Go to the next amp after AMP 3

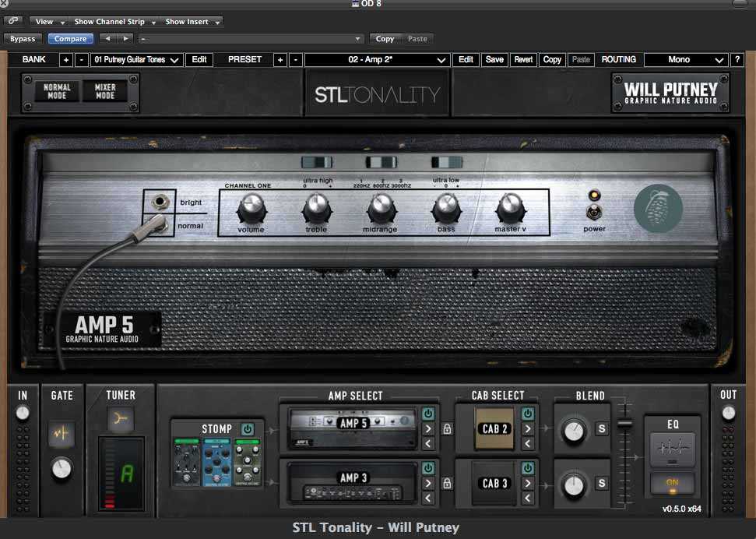click(428, 484)
